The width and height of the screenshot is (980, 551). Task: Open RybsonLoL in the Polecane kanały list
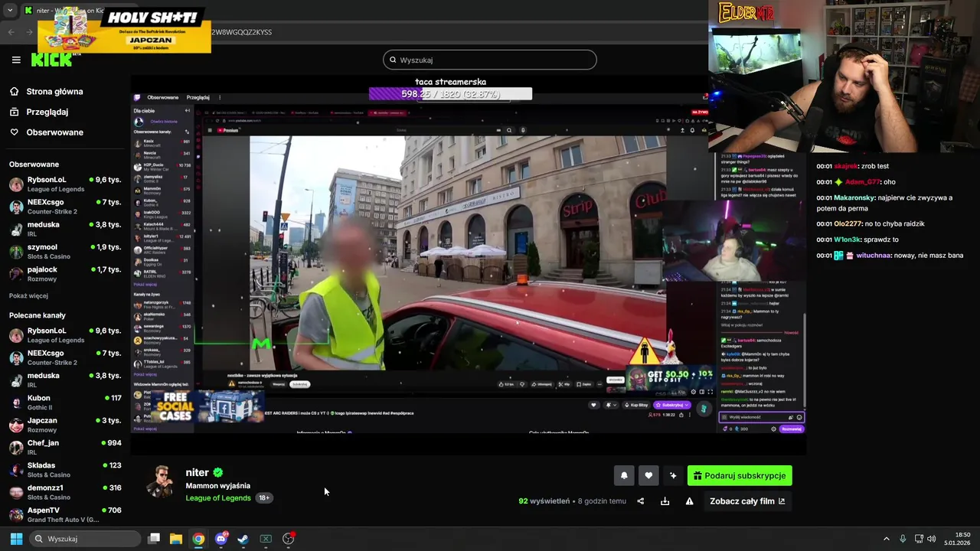coord(65,335)
